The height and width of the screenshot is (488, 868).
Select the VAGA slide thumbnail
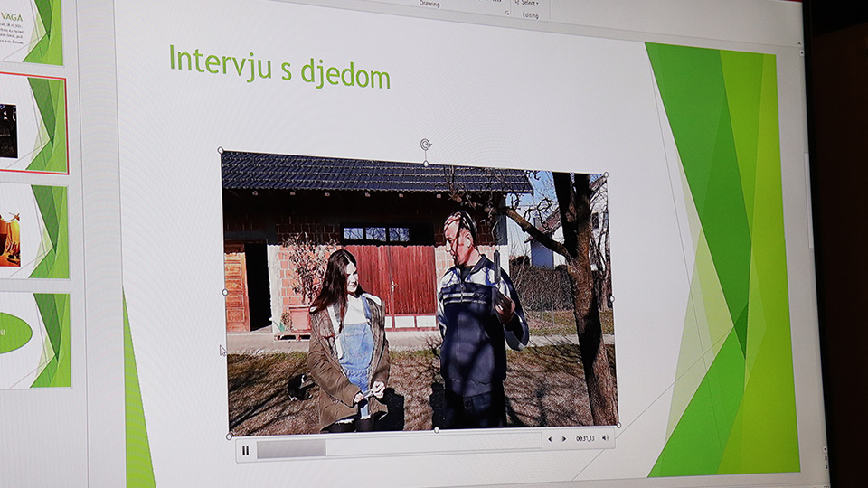click(x=31, y=33)
